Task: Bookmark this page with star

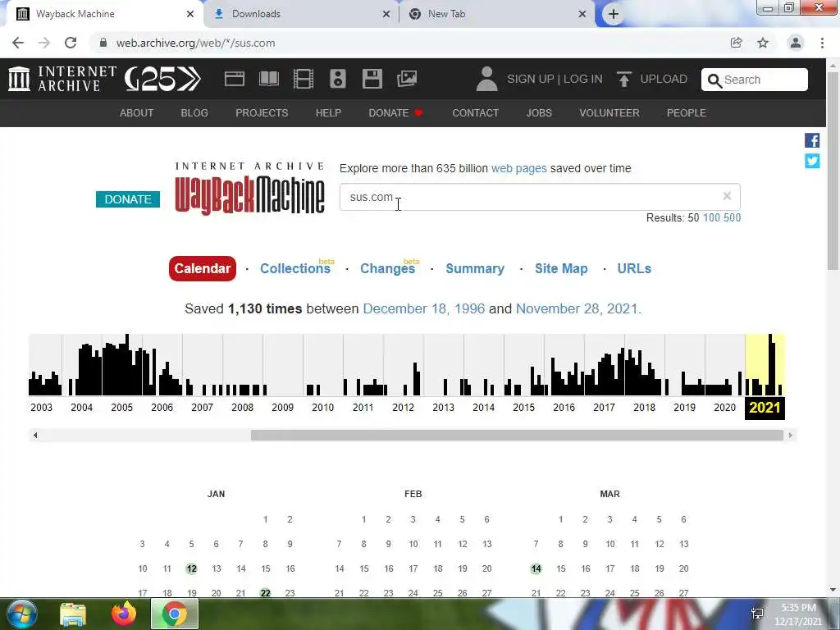Action: (763, 43)
